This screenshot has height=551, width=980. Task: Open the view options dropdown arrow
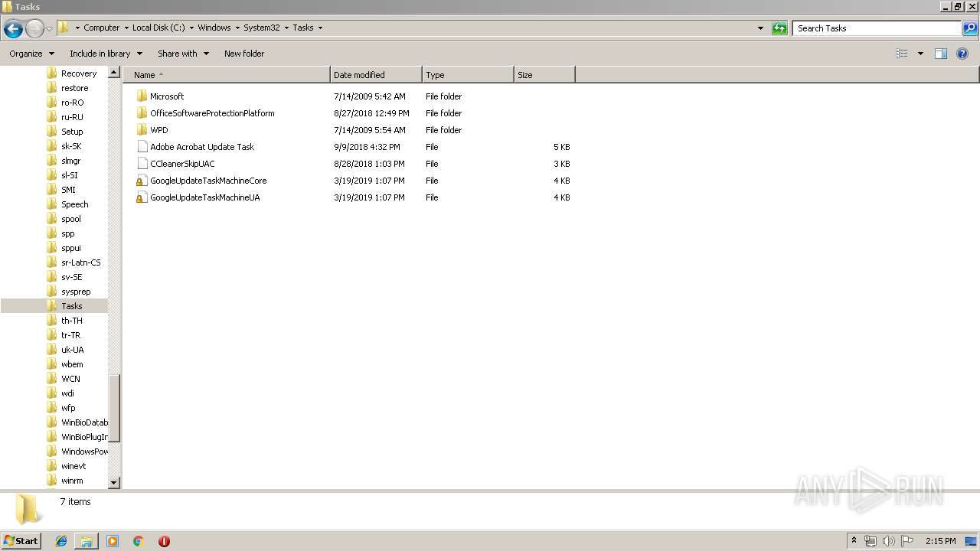(920, 54)
